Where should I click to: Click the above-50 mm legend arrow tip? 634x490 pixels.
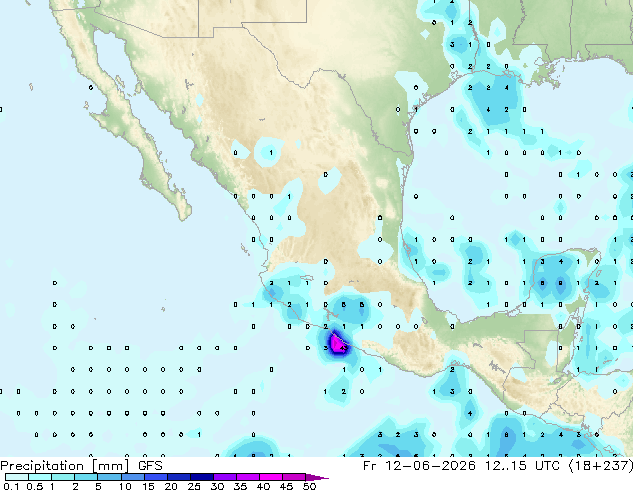317,477
